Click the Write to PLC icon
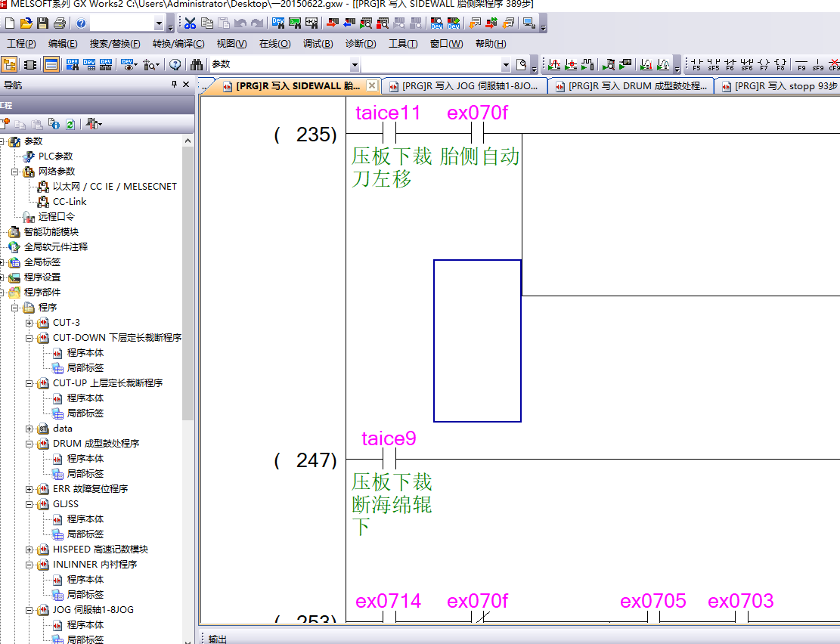Image resolution: width=840 pixels, height=644 pixels. pos(332,23)
